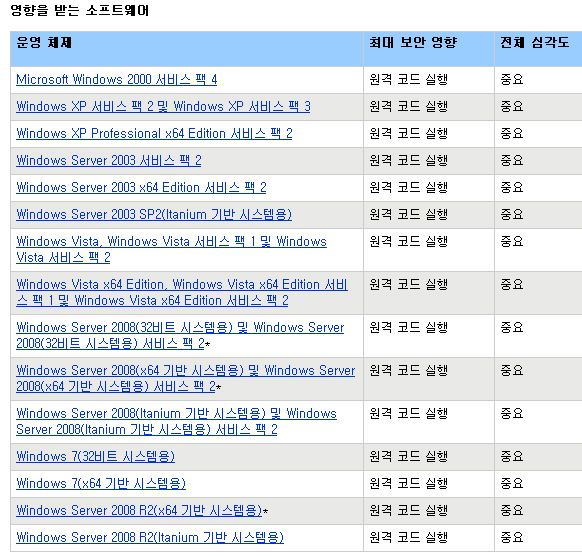Open Windows Server 2008 32비트 시스템용 link
The width and height of the screenshot is (582, 557).
pyautogui.click(x=180, y=335)
